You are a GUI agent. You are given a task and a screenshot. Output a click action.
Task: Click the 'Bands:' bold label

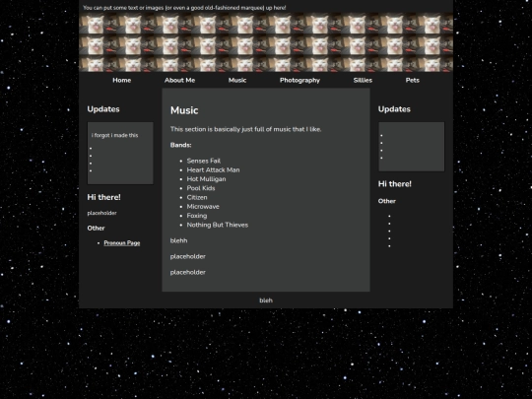click(x=181, y=145)
